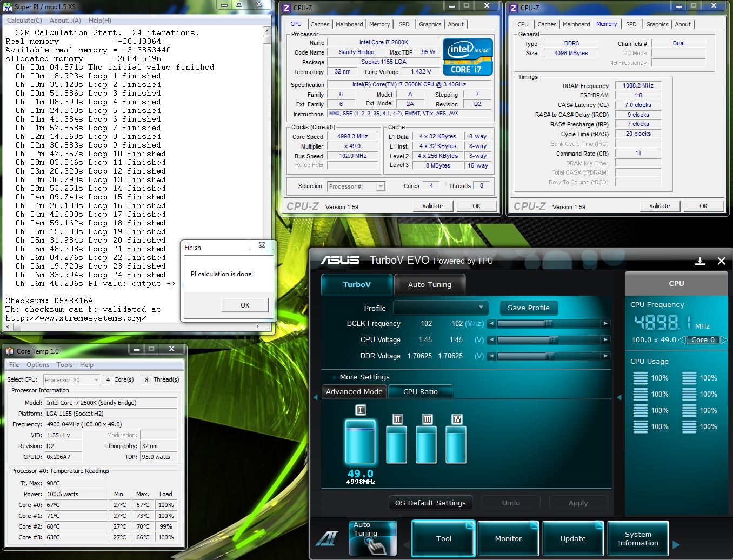Open Calculate menu in Super PI
The image size is (733, 560).
tap(24, 21)
